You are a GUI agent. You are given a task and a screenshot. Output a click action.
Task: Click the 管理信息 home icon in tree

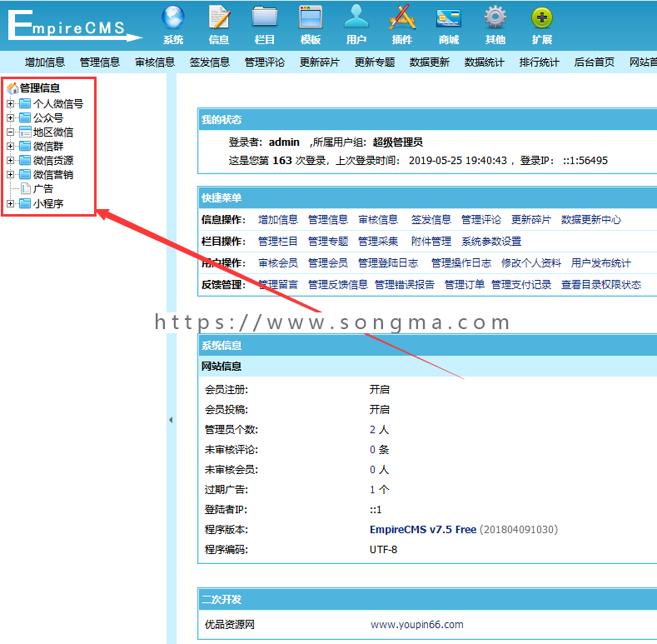tap(12, 88)
